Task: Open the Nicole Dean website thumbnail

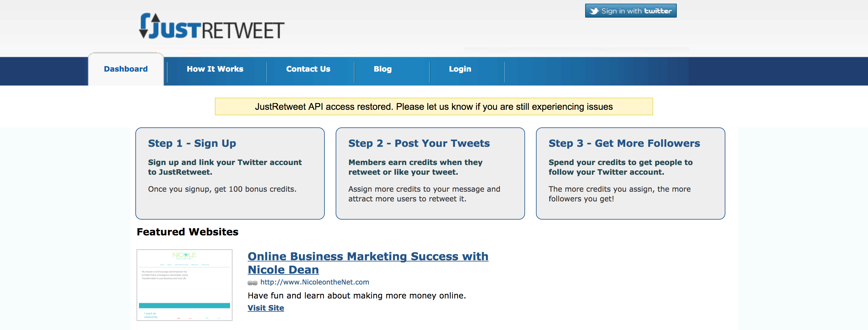Action: click(x=184, y=285)
